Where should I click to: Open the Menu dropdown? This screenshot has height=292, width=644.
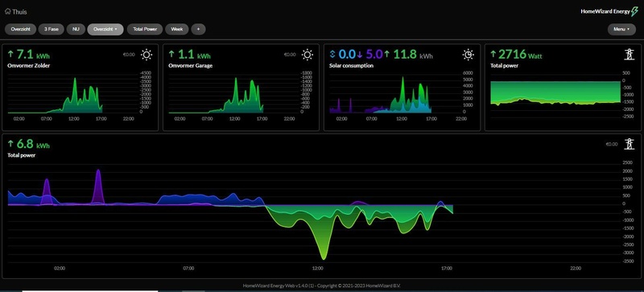point(621,29)
